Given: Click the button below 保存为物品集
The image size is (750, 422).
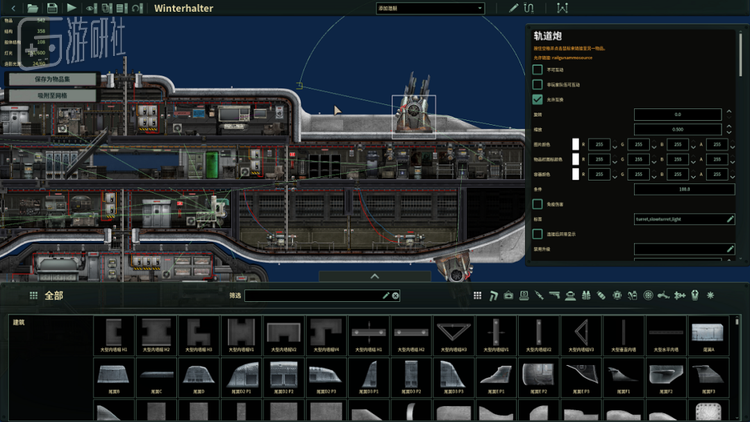Looking at the screenshot, I should point(52,95).
